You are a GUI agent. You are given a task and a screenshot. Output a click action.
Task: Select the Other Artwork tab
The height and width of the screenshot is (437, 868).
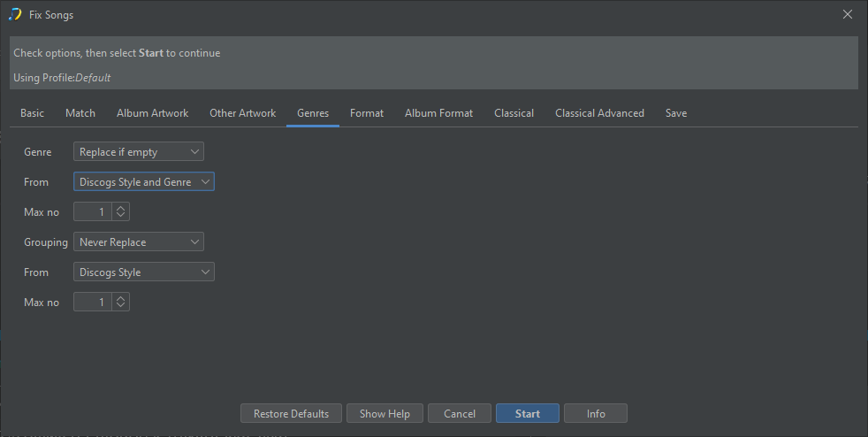click(x=242, y=113)
